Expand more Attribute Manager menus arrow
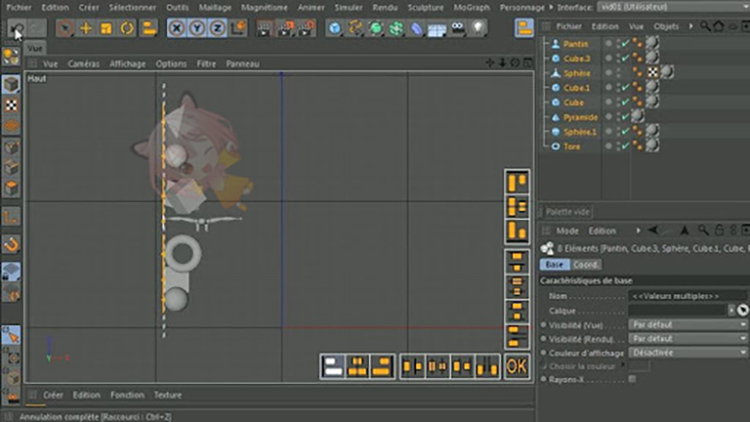 tap(638, 231)
